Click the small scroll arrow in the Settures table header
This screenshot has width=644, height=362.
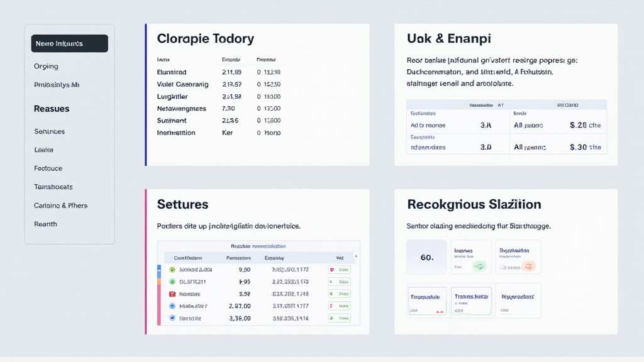coord(356,256)
